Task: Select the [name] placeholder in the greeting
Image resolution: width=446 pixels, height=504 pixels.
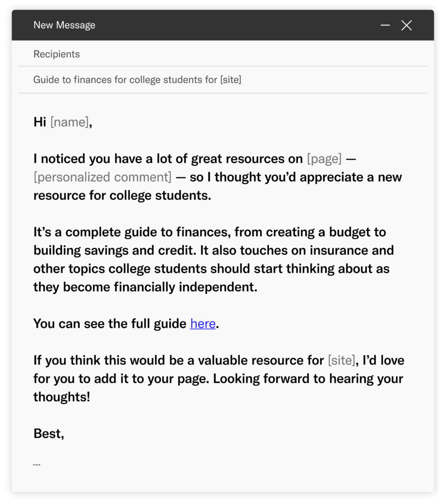Action: click(70, 122)
